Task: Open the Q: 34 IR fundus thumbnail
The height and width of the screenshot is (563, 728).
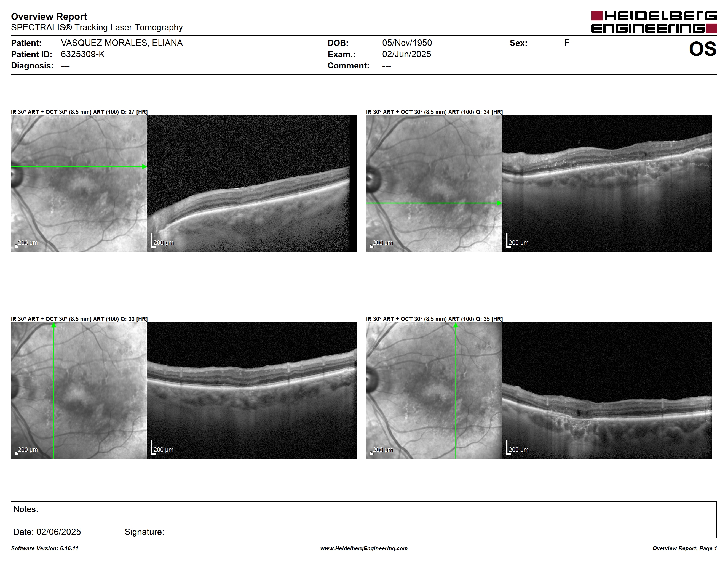Action: click(434, 184)
